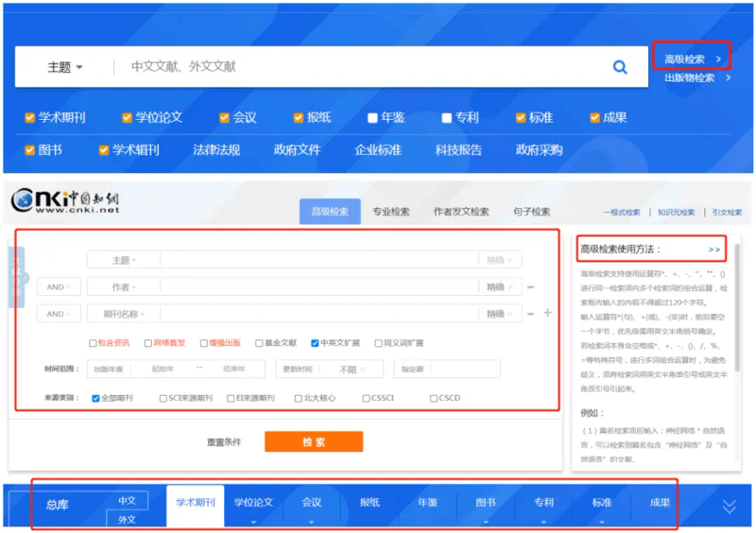Uncheck 学术辑刊 checkbox
The image size is (756, 533).
click(104, 150)
